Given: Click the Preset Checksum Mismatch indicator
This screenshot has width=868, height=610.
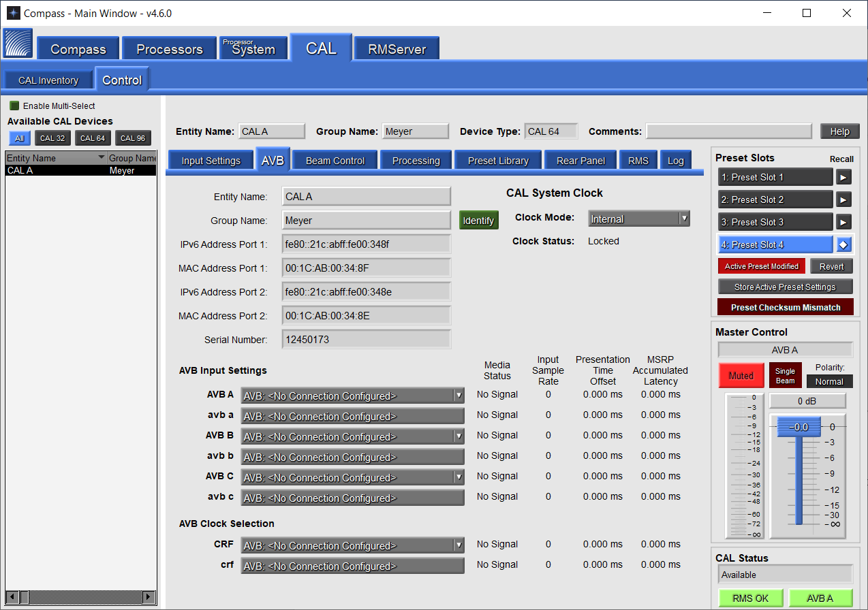Looking at the screenshot, I should click(x=786, y=307).
